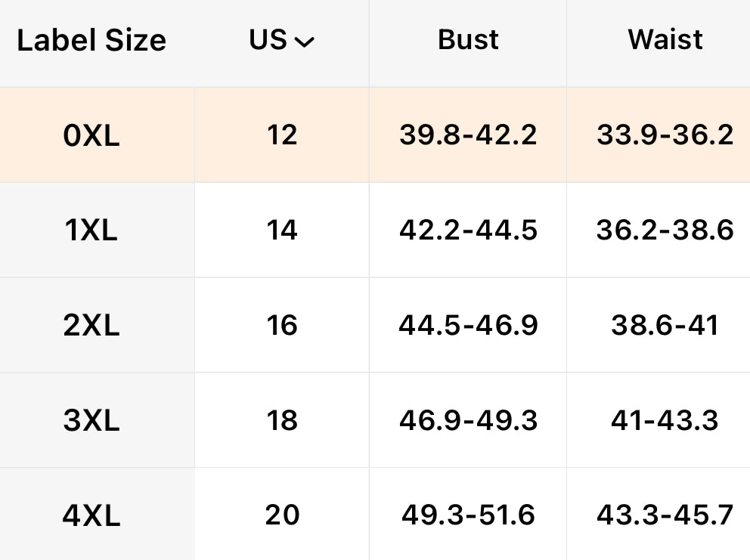The image size is (750, 560).
Task: Select bust measurement 49.3-51.6
Action: tap(468, 515)
